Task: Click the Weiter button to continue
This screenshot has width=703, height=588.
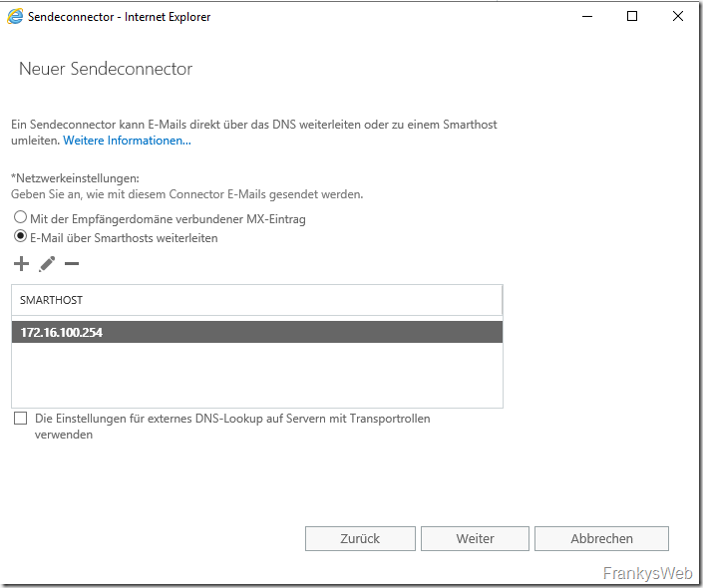Action: pyautogui.click(x=475, y=538)
